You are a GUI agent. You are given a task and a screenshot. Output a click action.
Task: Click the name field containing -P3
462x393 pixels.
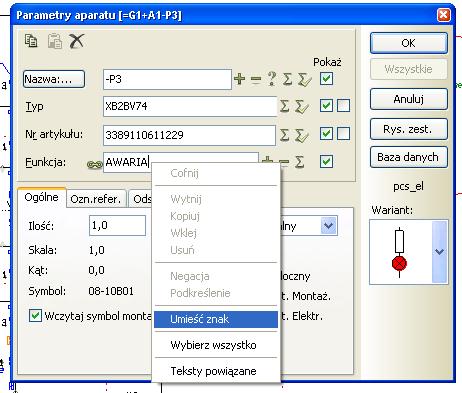click(x=167, y=79)
